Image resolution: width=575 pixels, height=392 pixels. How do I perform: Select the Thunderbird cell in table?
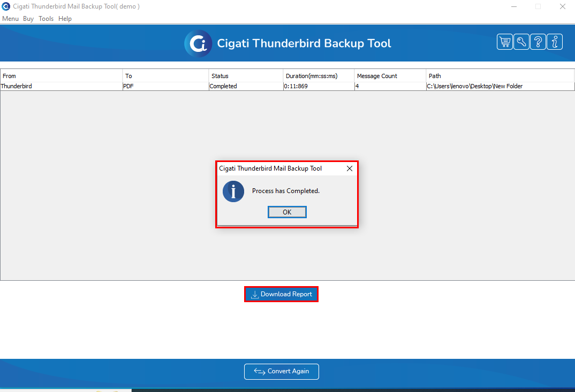click(x=61, y=87)
